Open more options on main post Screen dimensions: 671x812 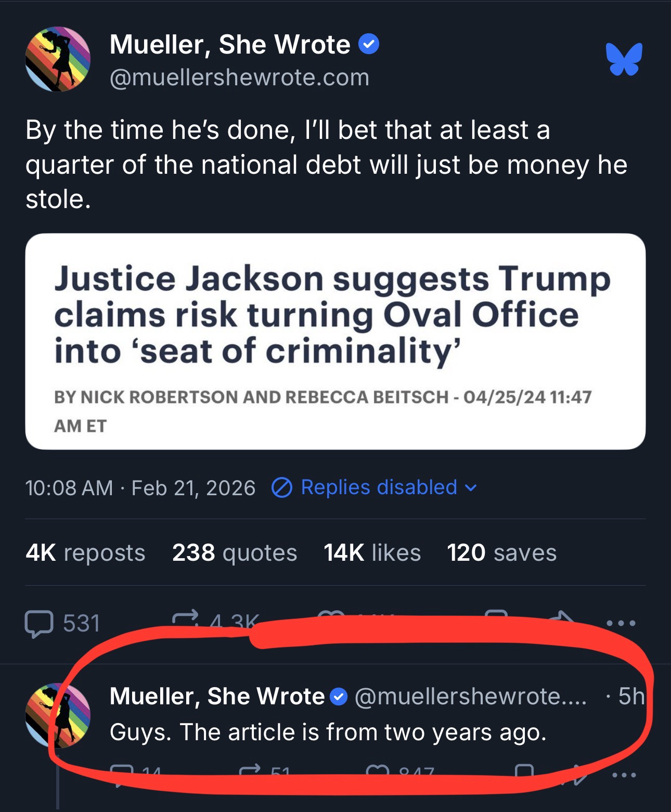click(620, 623)
